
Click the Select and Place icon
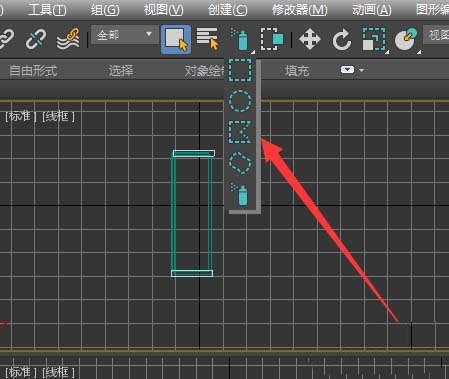pyautogui.click(x=406, y=39)
